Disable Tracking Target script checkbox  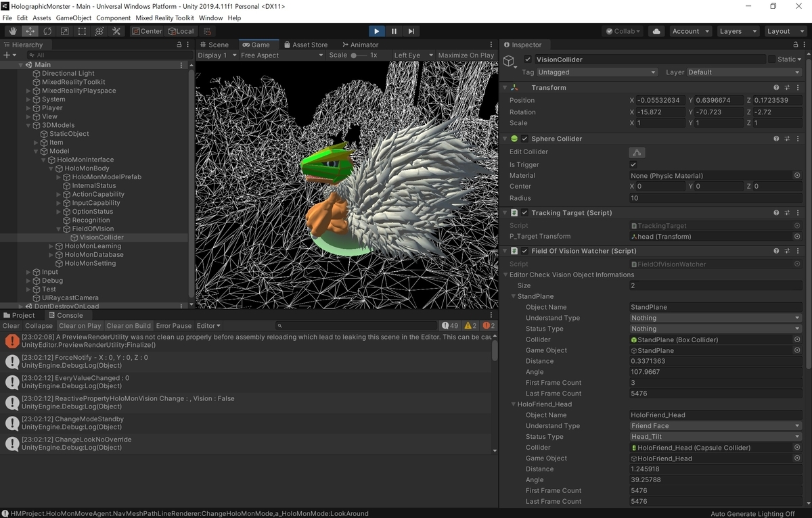pyautogui.click(x=524, y=213)
